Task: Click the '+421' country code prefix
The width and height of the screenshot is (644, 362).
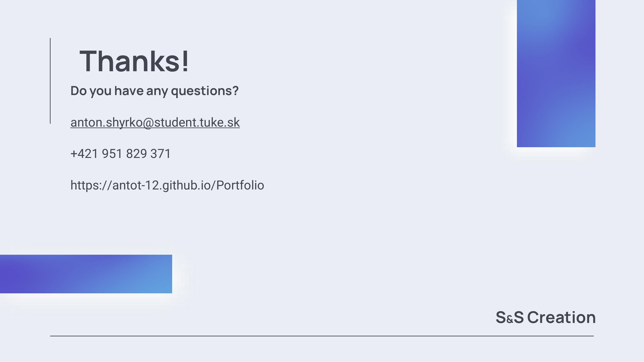Action: point(84,154)
